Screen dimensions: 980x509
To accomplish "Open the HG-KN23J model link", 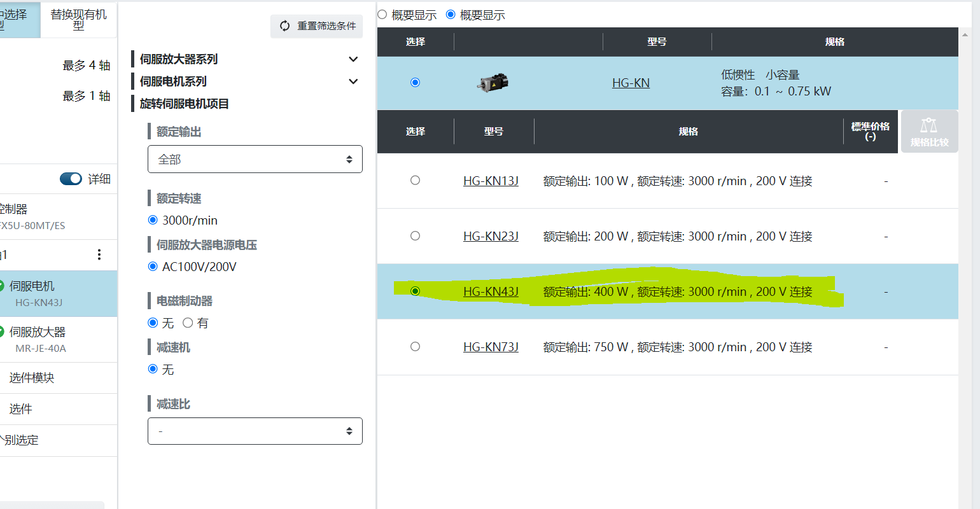I will click(x=491, y=237).
